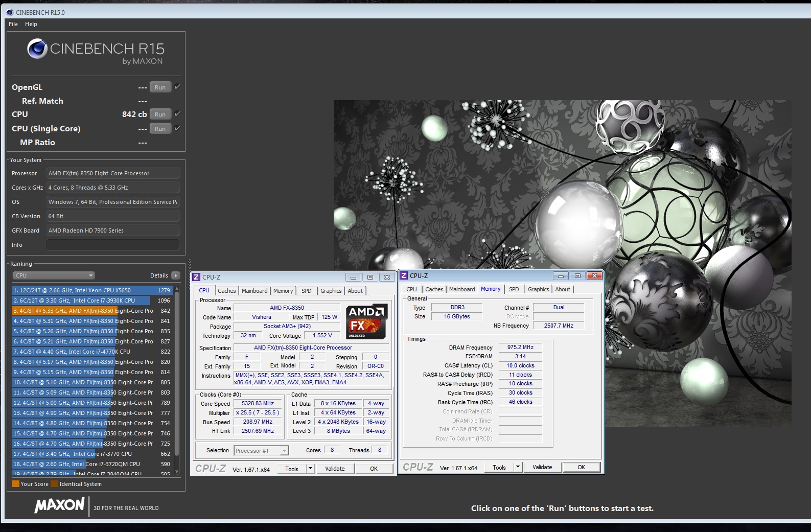The image size is (811, 532).
Task: Click the Cinebench R15 logo icon
Action: coord(37,50)
